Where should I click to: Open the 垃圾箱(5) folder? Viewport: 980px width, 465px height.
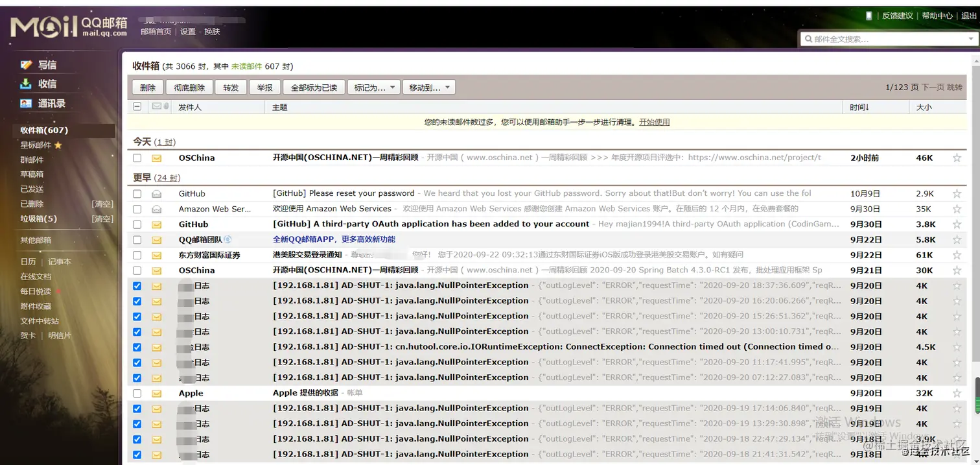[38, 219]
